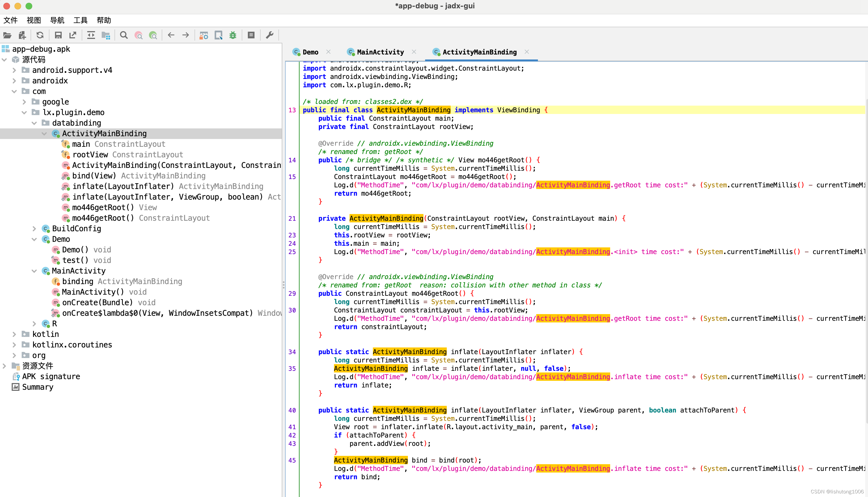Open class search pink magnifier icon
Viewport: 868px width, 497px height.
pyautogui.click(x=139, y=35)
